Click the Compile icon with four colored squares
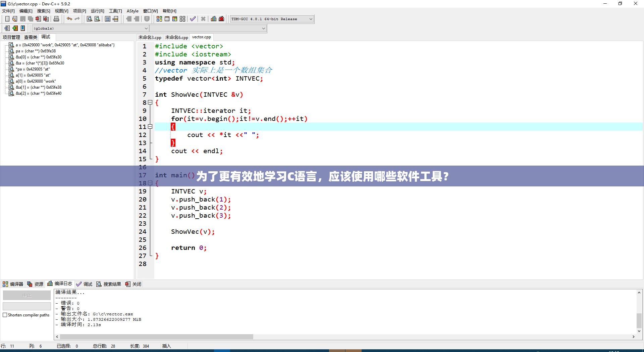The width and height of the screenshot is (644, 352). pyautogui.click(x=159, y=19)
